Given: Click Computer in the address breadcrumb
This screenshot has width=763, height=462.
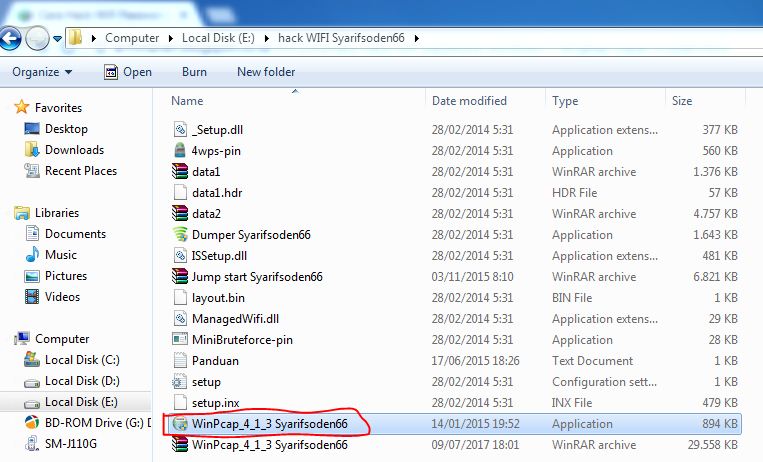Looking at the screenshot, I should click(x=132, y=38).
